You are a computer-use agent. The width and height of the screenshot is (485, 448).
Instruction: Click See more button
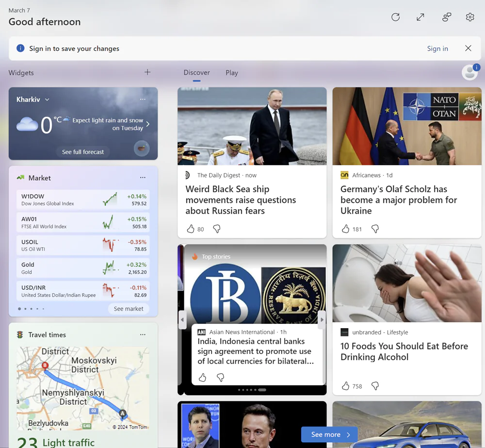pyautogui.click(x=329, y=434)
